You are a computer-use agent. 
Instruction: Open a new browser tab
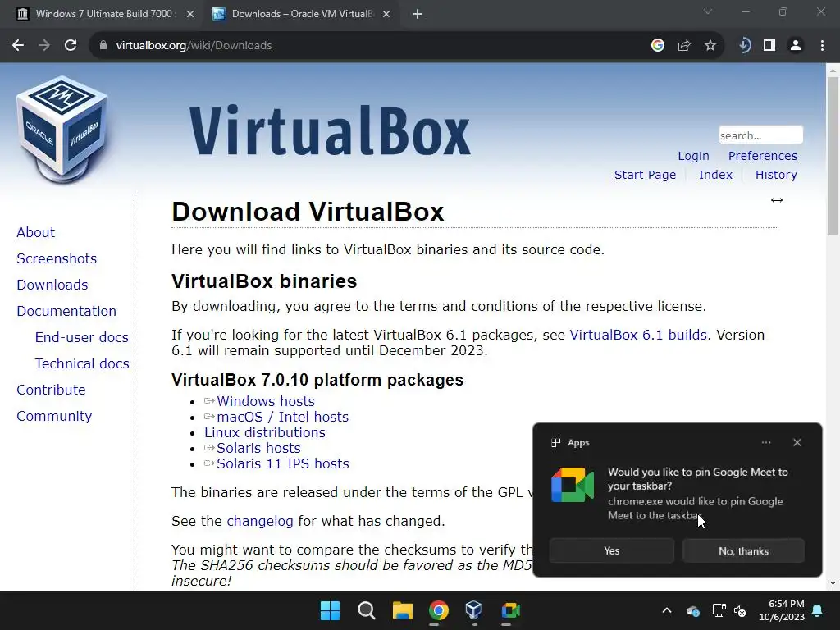click(418, 14)
